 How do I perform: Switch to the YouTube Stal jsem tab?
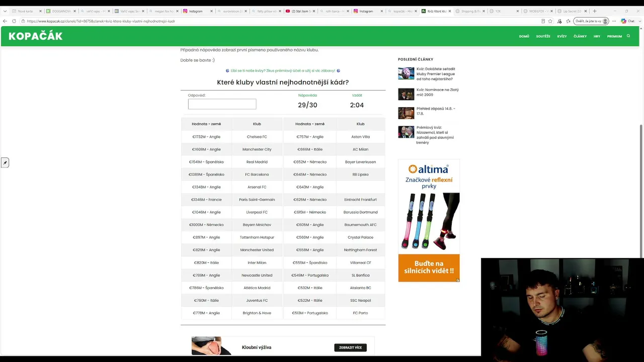(x=300, y=11)
